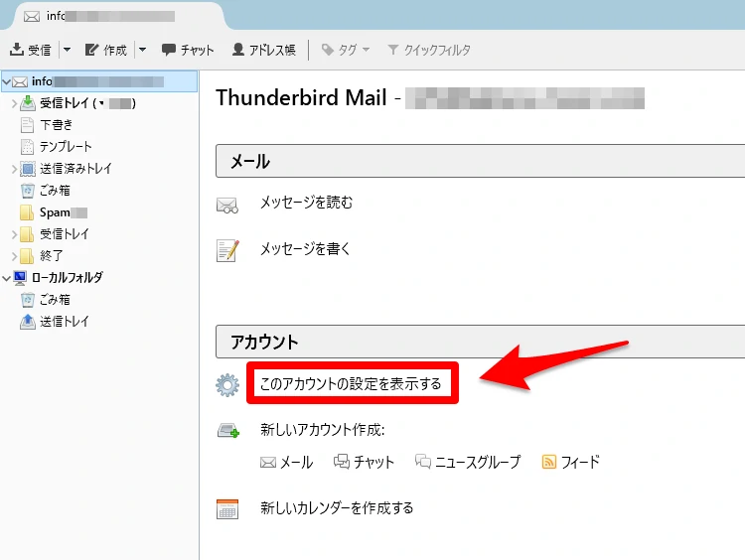
Task: Click メッセージを書く link
Action: pos(305,249)
